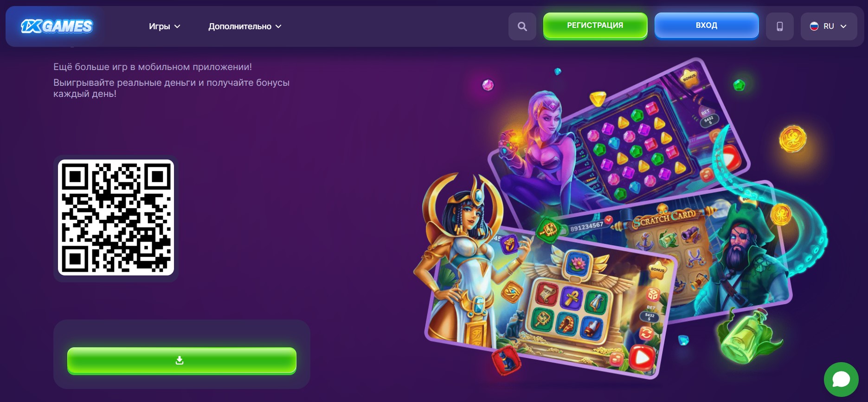Click the РЕГИСТРАЦИЯ button

[x=595, y=26]
